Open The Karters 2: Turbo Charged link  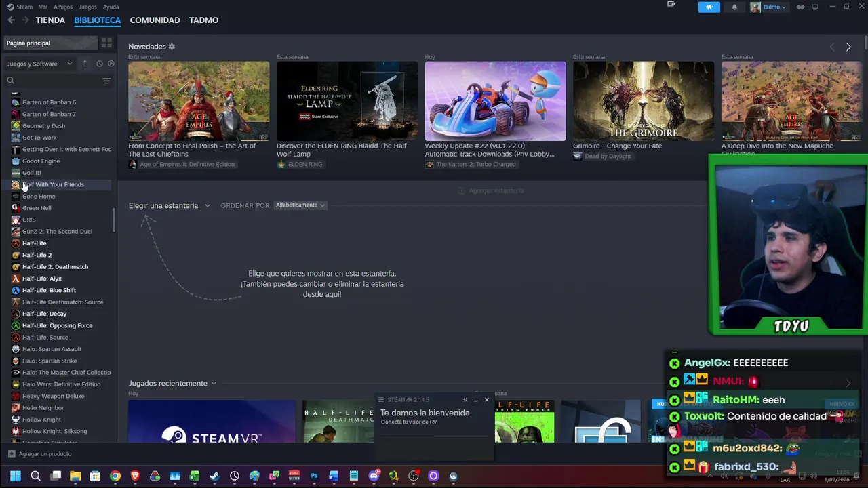click(x=471, y=165)
